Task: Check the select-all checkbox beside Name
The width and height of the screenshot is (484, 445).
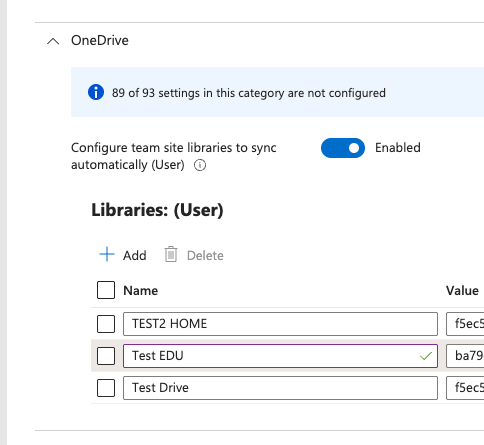Action: tap(106, 290)
